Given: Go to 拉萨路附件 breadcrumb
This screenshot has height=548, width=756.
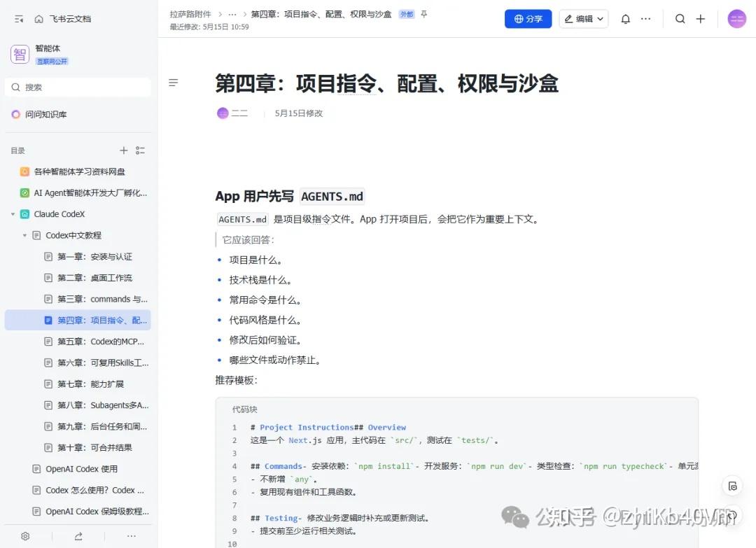Looking at the screenshot, I should pos(190,14).
